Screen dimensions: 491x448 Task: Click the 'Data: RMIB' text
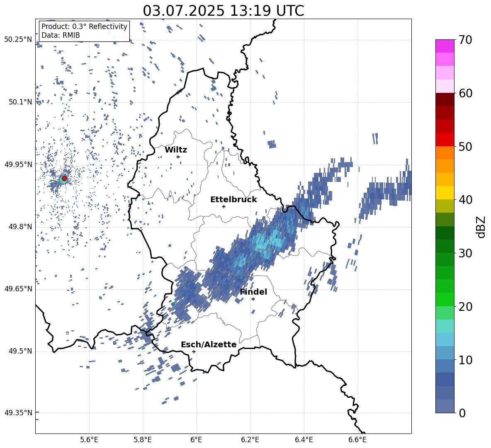61,35
